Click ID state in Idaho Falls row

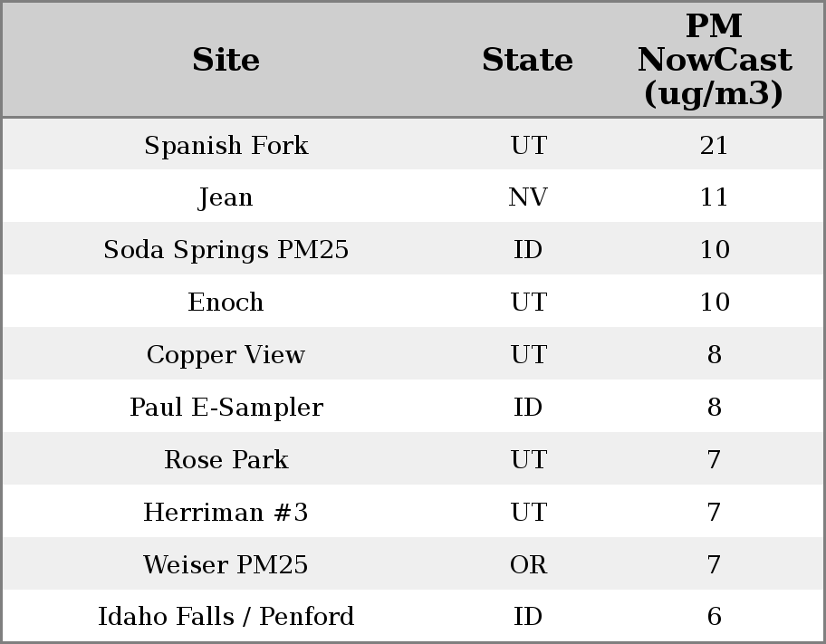528,617
